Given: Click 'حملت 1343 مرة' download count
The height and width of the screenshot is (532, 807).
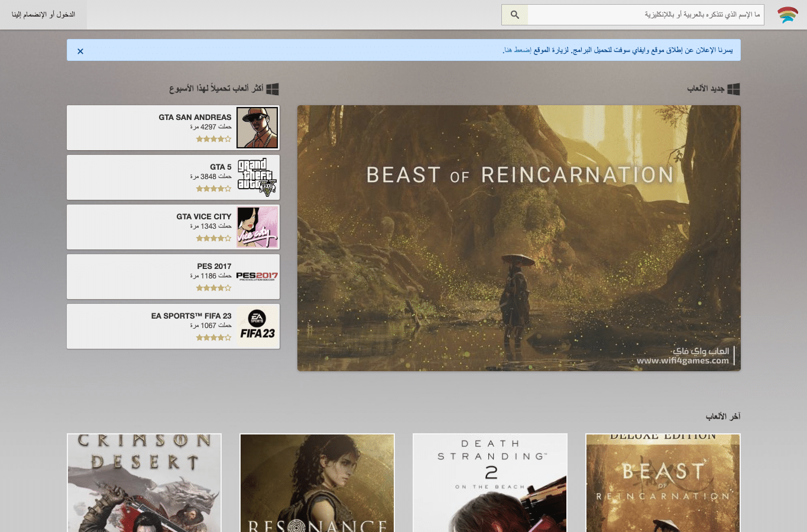Looking at the screenshot, I should point(211,226).
